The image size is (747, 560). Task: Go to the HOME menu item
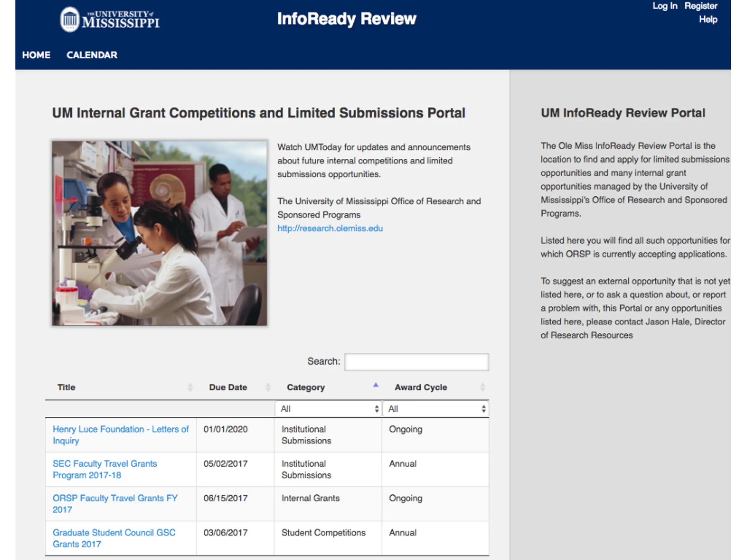click(36, 55)
